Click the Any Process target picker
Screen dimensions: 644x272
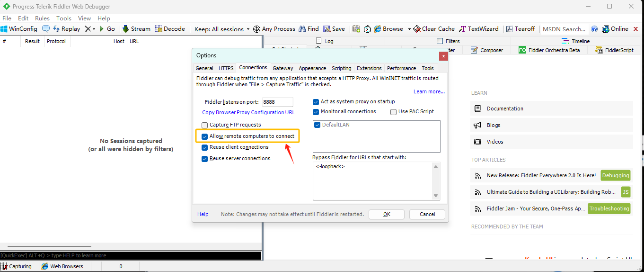[x=274, y=29]
